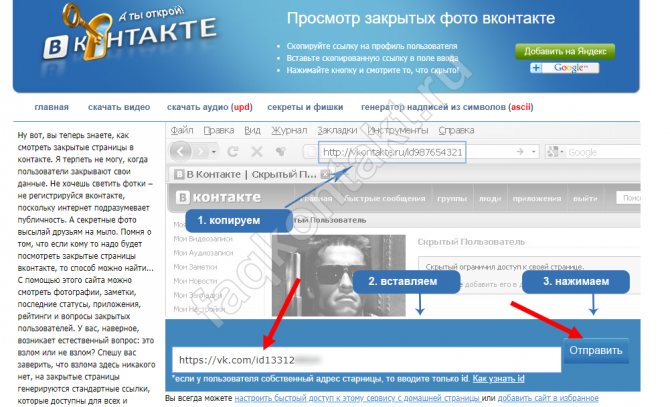The height and width of the screenshot is (407, 670).
Task: Select the 'В Контакте | Скрытый П...' browser tab
Action: tap(251, 174)
